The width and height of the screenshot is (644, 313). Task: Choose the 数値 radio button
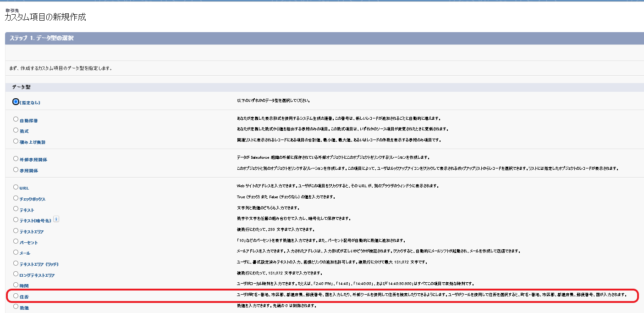(16, 307)
